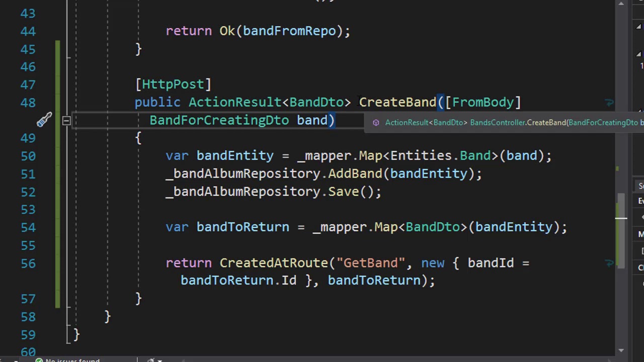Click ActionResult on code line 48
Screen dimensions: 644x362
[235, 103]
